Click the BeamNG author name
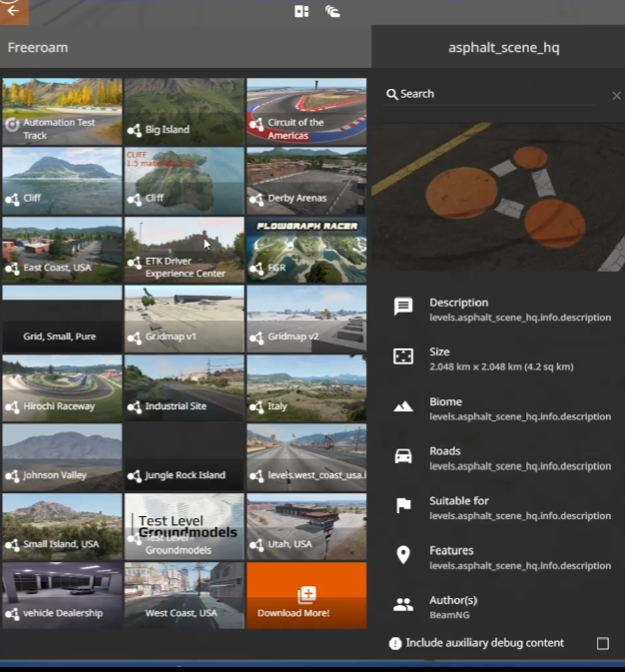Viewport: 625px width, 672px height. click(449, 615)
